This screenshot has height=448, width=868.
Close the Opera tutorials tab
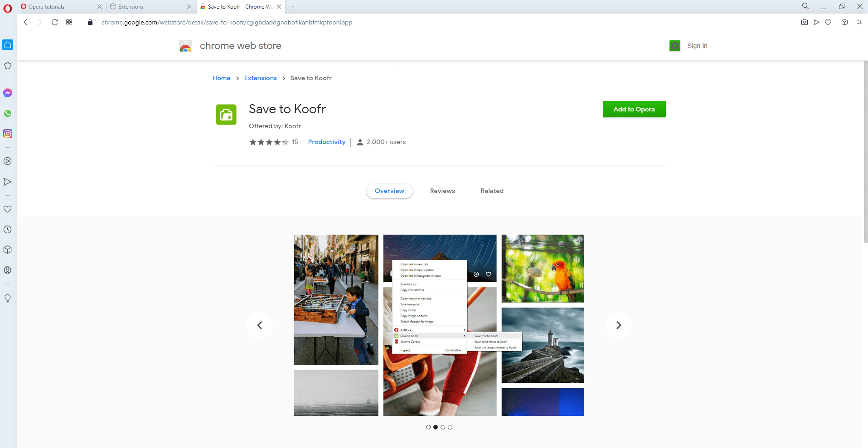click(99, 7)
